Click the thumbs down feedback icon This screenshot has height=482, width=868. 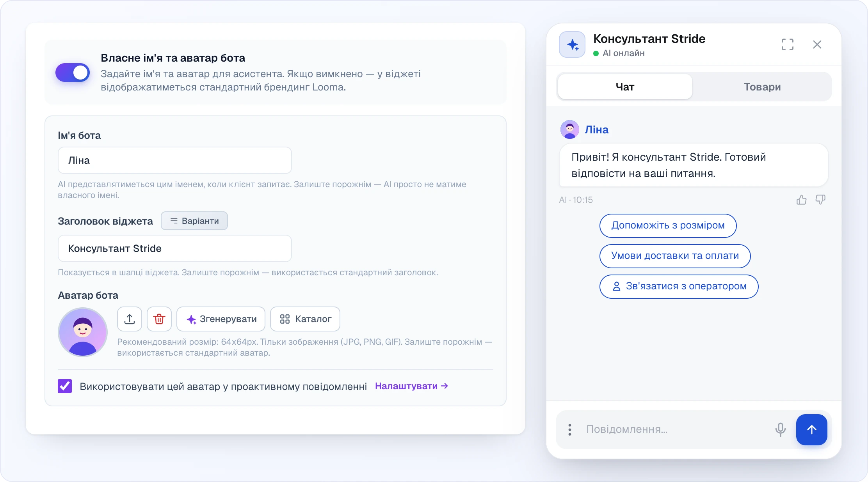tap(820, 200)
